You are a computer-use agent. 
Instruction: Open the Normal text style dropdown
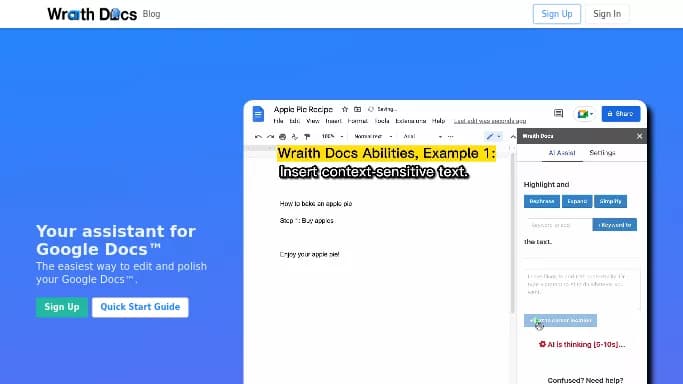point(373,137)
